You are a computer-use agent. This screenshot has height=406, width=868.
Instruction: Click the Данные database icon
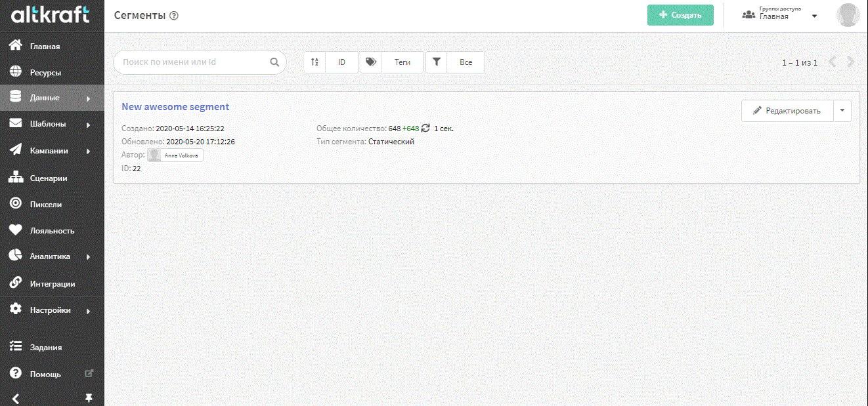16,97
